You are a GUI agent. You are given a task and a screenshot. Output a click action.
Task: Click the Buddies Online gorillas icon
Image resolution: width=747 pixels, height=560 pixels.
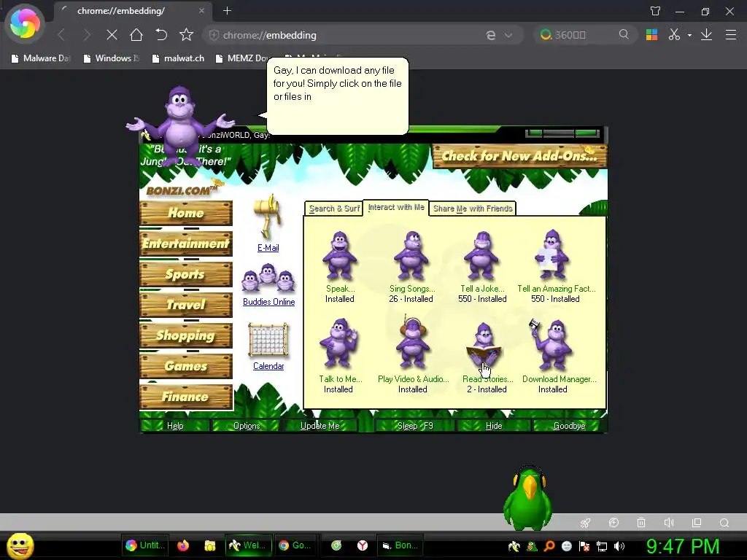[268, 278]
